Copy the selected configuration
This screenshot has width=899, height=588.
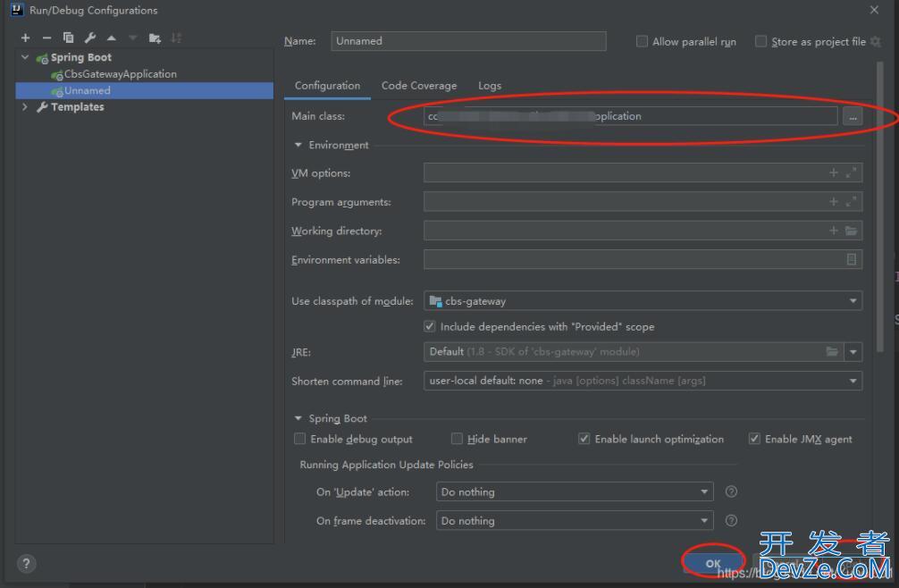tap(68, 38)
